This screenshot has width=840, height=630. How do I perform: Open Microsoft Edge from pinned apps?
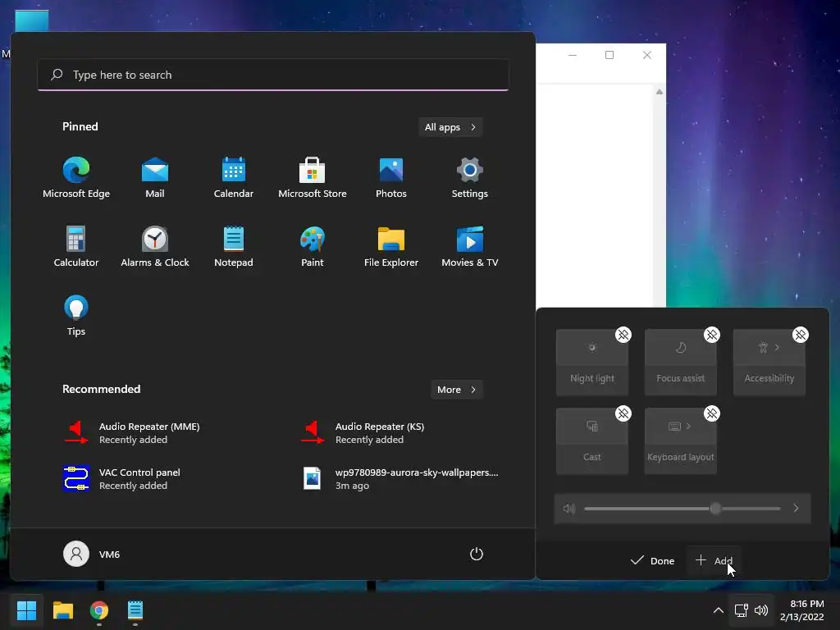click(x=76, y=178)
